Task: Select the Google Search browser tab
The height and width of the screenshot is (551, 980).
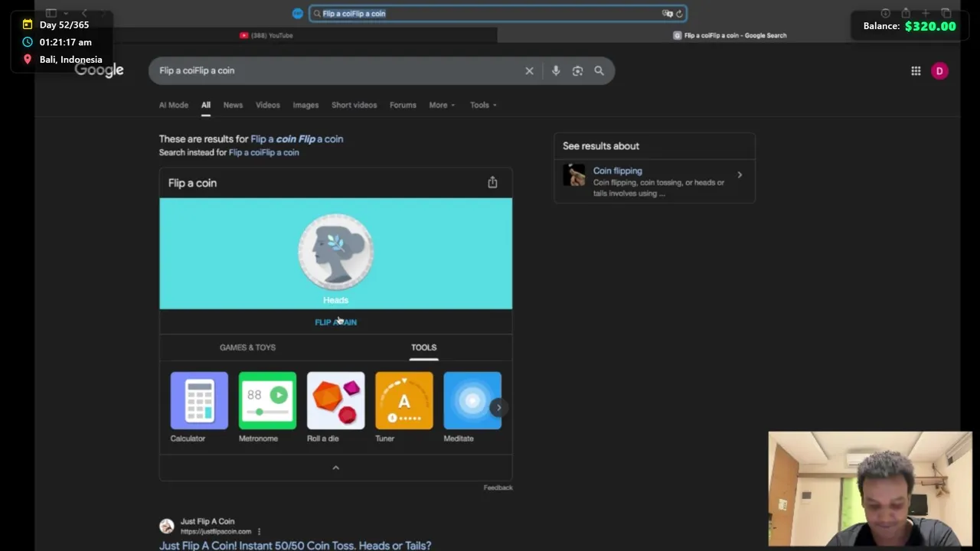Action: 730,35
